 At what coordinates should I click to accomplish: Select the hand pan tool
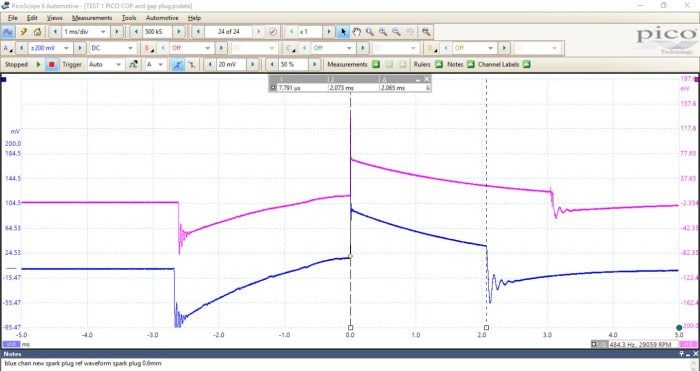click(x=356, y=32)
